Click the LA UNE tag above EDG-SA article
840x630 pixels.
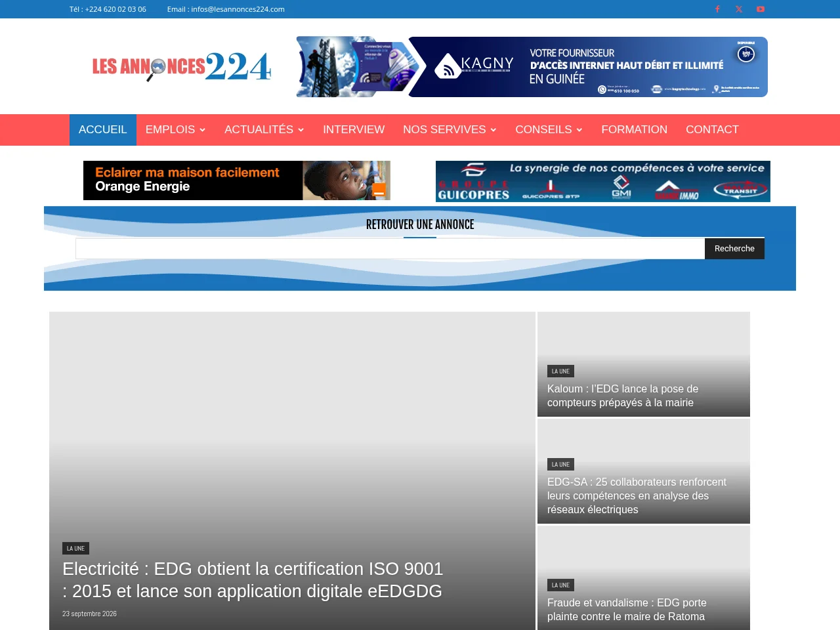point(560,465)
